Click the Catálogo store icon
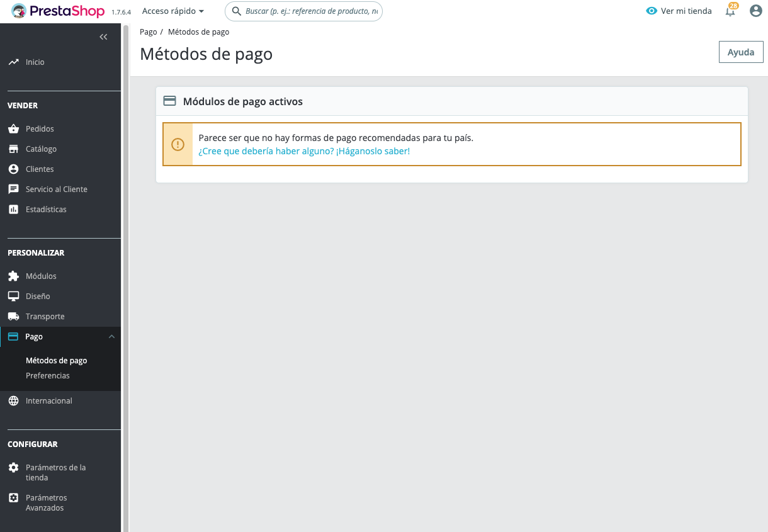Viewport: 768px width, 532px height. 13,149
